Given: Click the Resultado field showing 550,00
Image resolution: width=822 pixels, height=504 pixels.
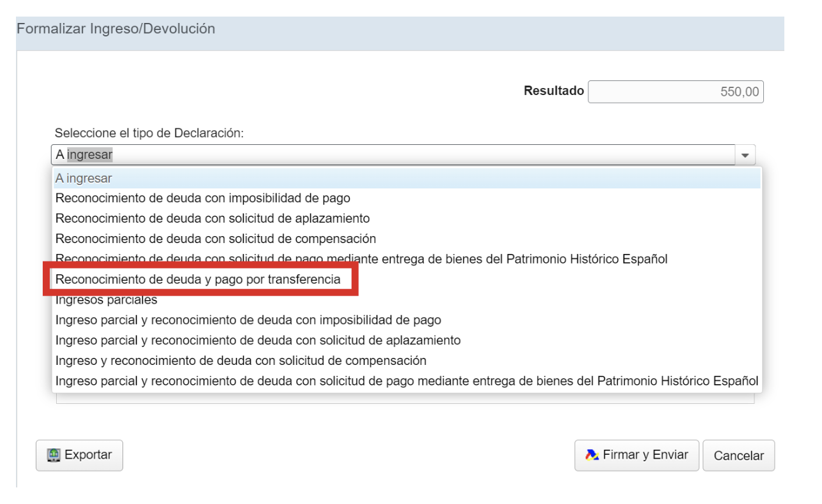Looking at the screenshot, I should [676, 92].
